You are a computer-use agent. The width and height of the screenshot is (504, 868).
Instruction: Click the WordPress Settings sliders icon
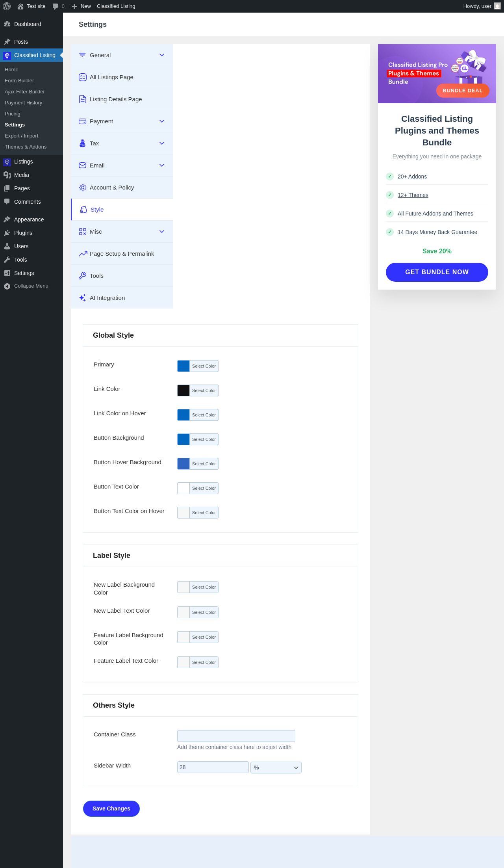7,273
